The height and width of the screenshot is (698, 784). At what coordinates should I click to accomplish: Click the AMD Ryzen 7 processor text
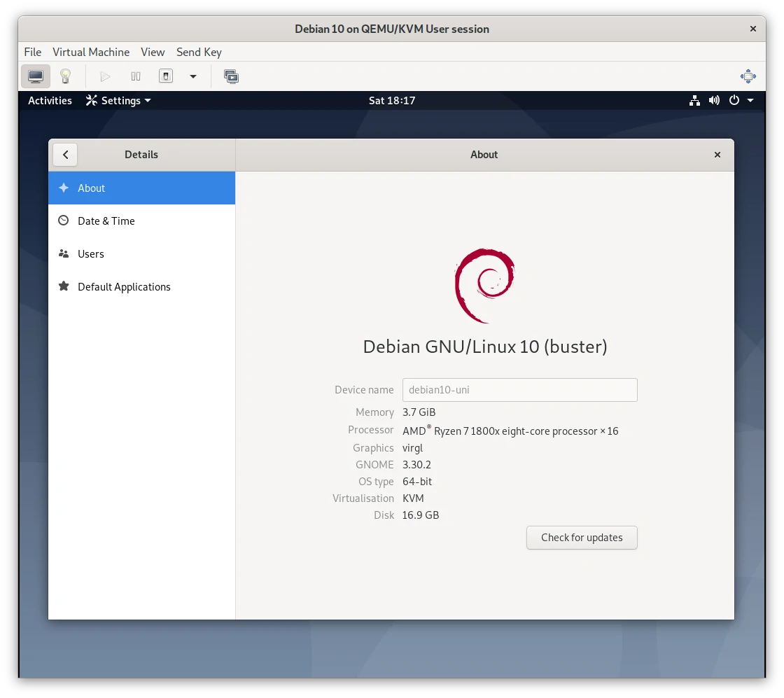[x=510, y=431]
